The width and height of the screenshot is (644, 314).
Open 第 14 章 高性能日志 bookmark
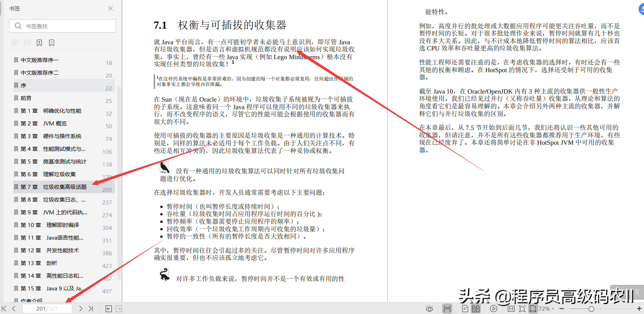pos(64,276)
